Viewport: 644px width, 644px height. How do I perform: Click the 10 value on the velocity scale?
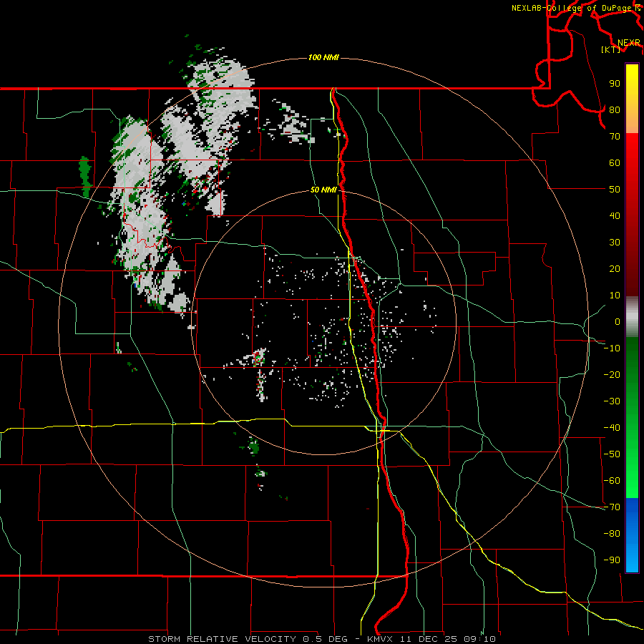coord(615,296)
